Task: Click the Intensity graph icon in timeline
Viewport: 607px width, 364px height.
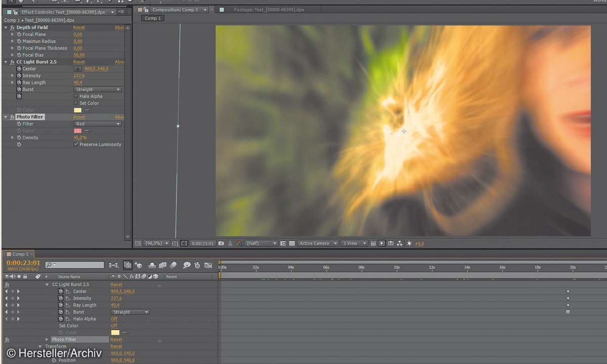Action: (68, 298)
